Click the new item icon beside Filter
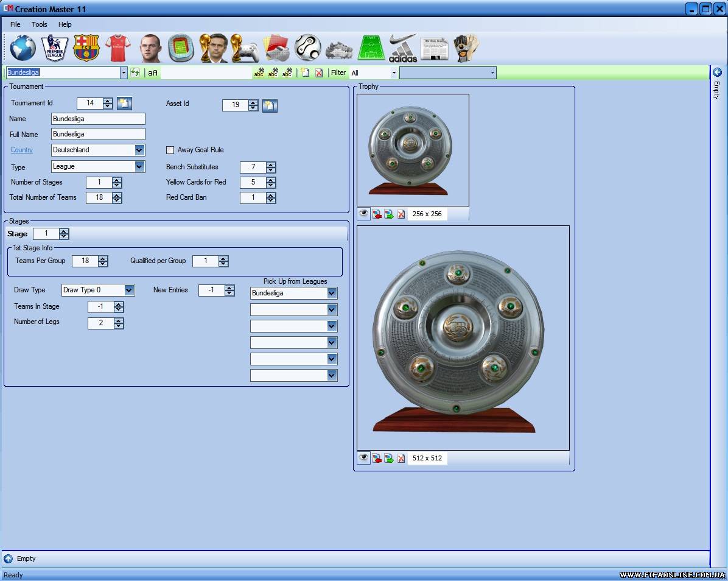This screenshot has width=728, height=581. click(x=304, y=72)
